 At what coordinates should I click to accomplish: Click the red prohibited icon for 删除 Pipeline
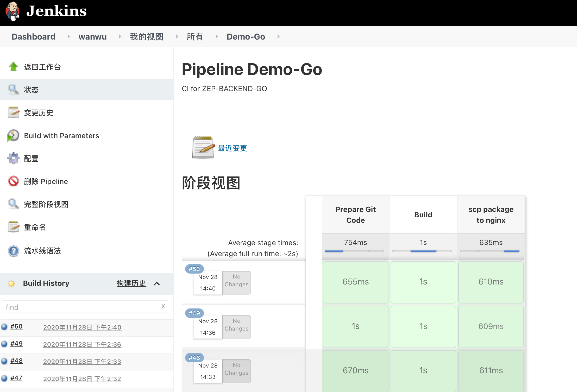[13, 181]
